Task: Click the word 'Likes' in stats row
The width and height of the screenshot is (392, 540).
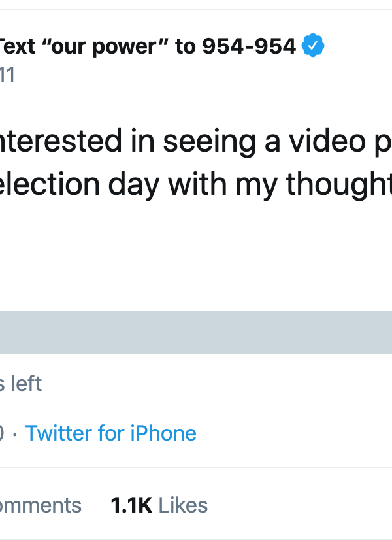Action: (184, 505)
